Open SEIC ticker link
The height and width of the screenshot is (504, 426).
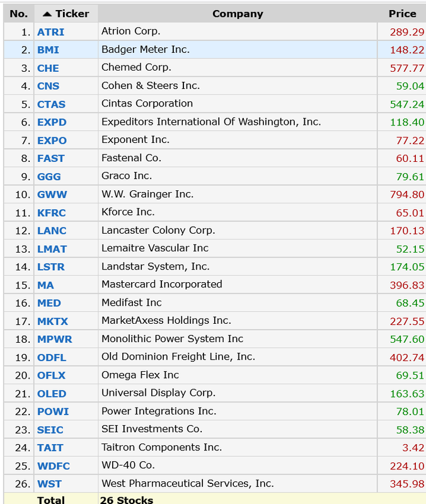point(50,430)
